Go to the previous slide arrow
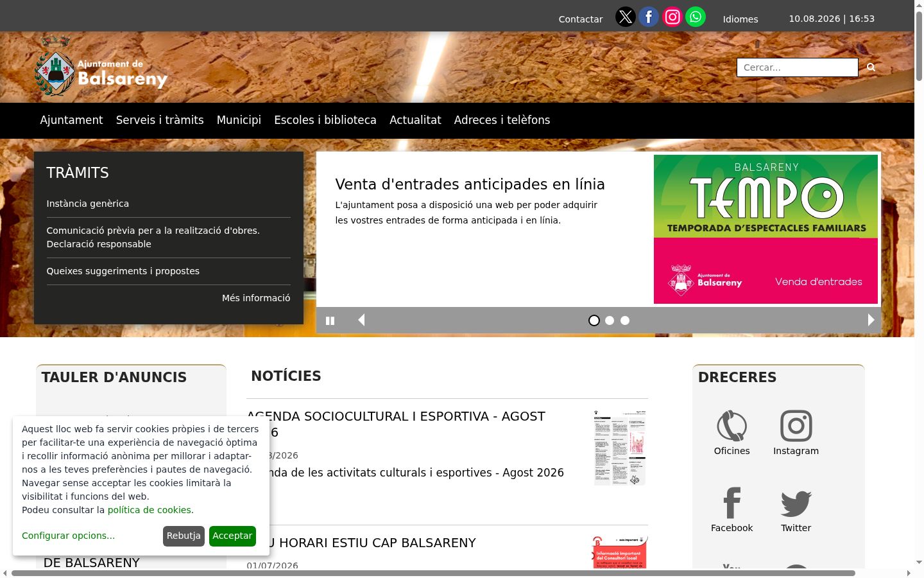The image size is (924, 578). point(361,320)
